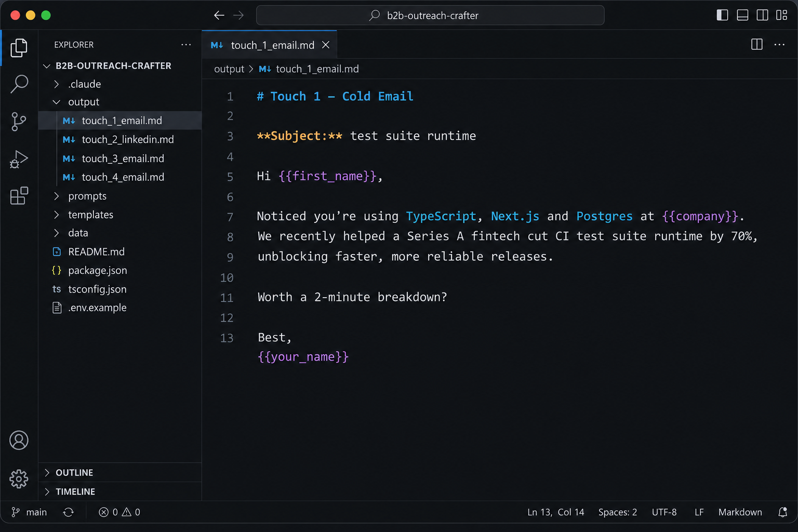Open touch_2_linkedin.md file

120,140
